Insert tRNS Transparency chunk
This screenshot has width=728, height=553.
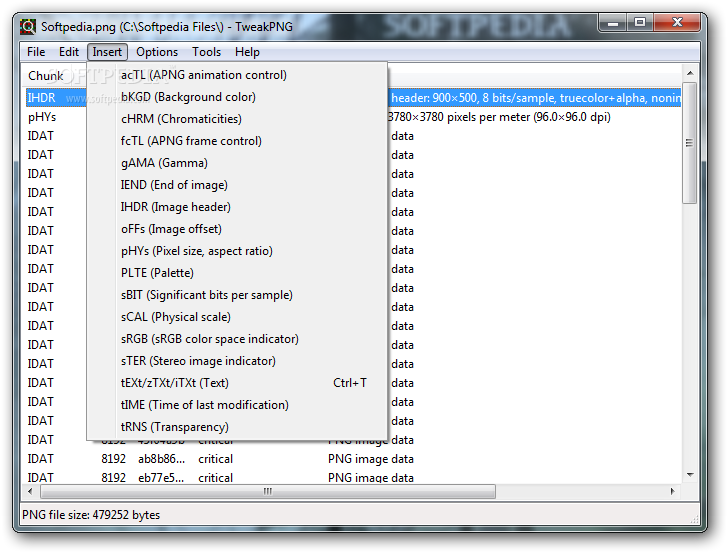(x=237, y=427)
